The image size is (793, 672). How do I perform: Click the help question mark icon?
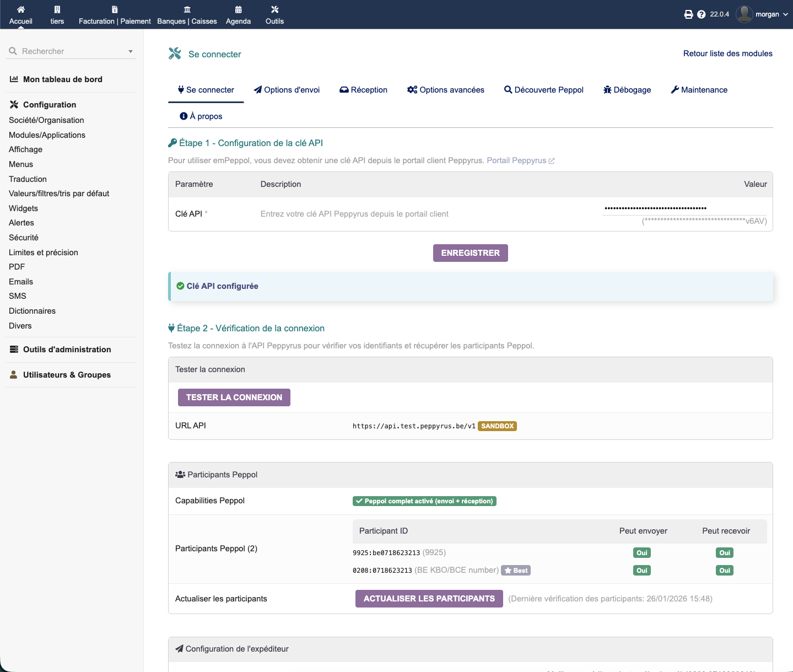701,14
